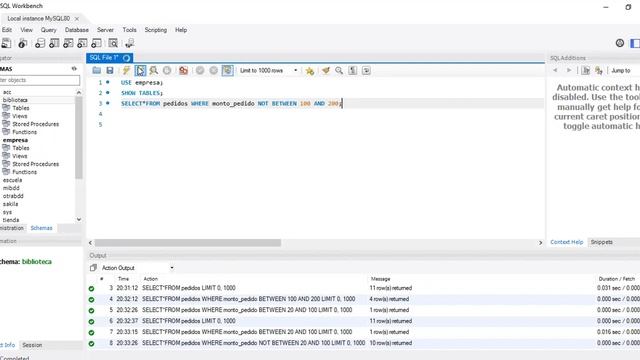The image size is (640, 360).
Task: Toggle stop-on-error for script execution
Action: click(183, 71)
